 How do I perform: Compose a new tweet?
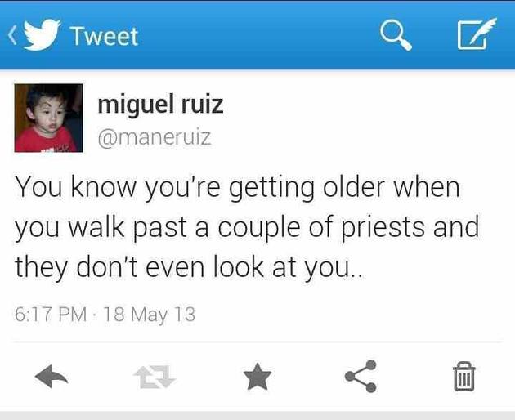[x=470, y=35]
